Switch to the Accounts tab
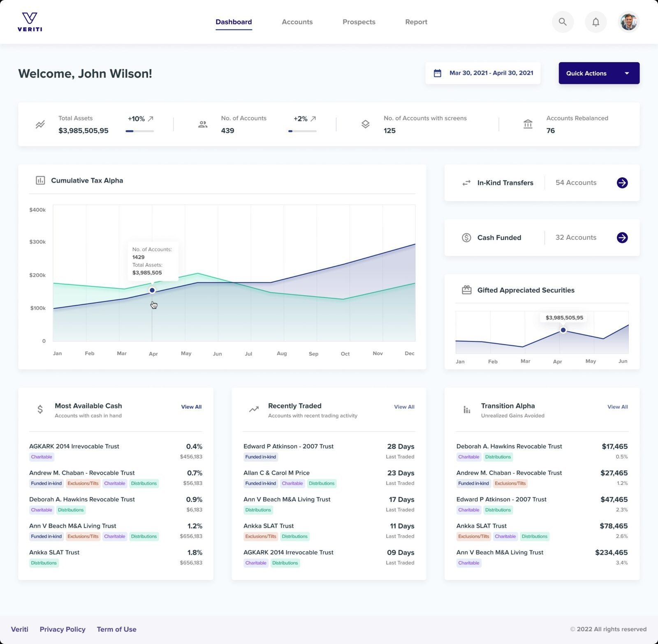Image resolution: width=658 pixels, height=644 pixels. pos(297,22)
